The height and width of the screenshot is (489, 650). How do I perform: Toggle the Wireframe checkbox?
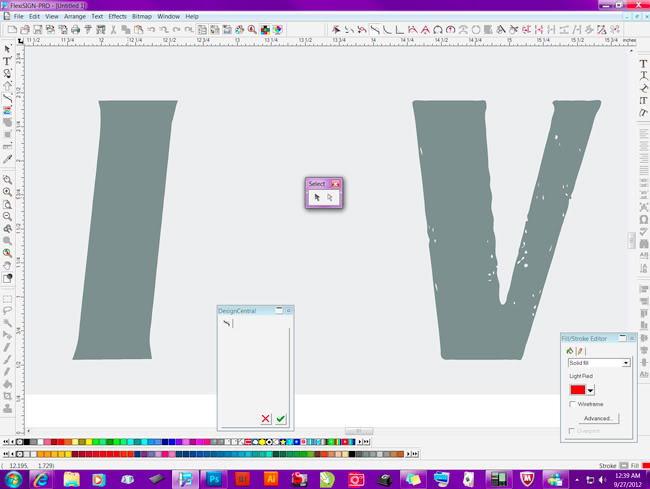572,404
